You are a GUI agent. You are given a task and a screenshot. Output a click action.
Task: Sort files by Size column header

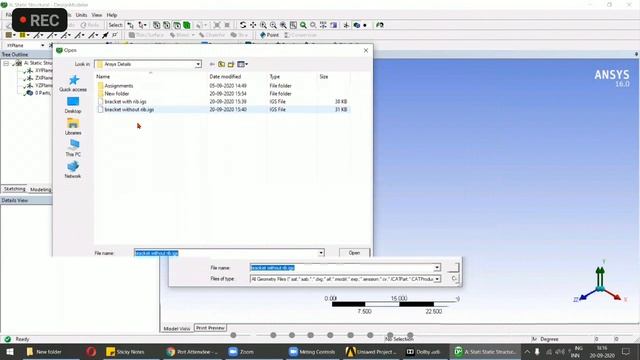(324, 77)
